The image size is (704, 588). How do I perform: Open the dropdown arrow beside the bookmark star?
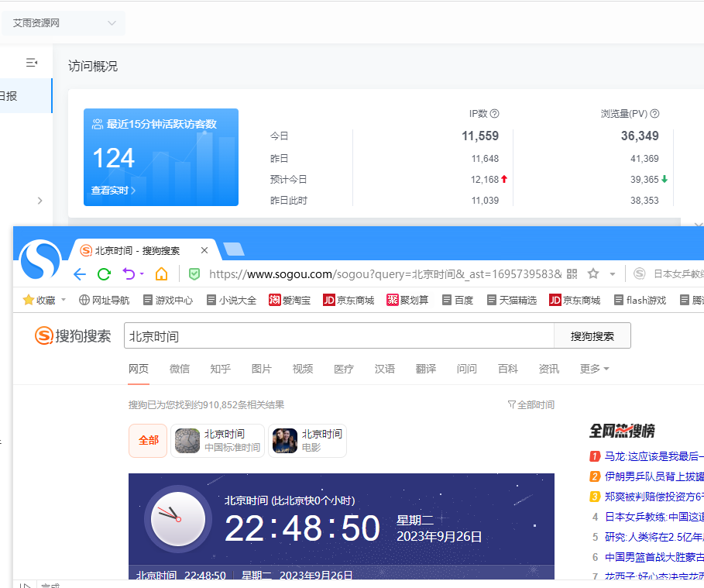(612, 274)
